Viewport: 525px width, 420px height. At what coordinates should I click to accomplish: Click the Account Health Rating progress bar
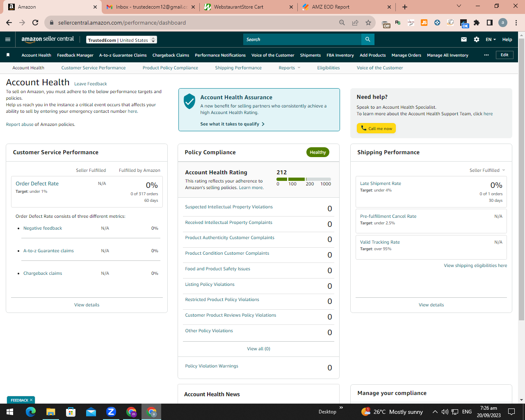(x=304, y=179)
